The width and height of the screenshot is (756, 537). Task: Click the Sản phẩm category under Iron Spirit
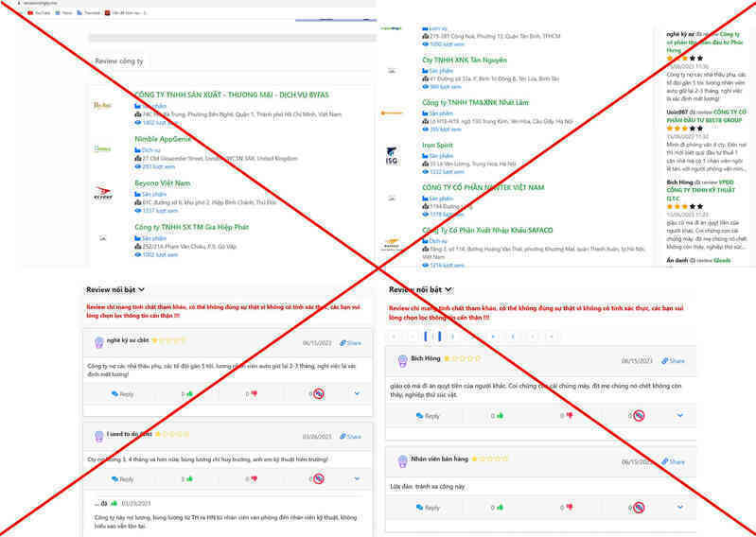pyautogui.click(x=441, y=156)
